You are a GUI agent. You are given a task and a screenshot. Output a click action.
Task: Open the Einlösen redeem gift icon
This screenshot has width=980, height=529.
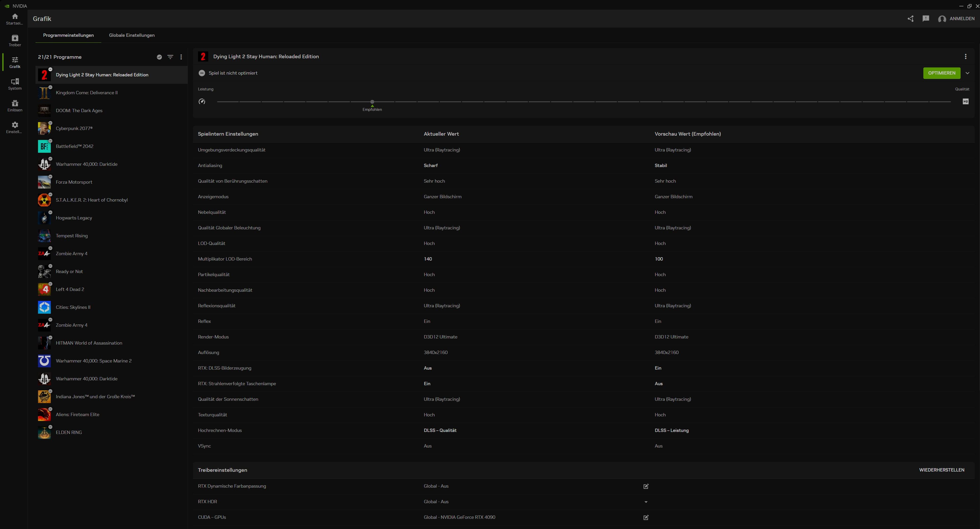point(15,103)
